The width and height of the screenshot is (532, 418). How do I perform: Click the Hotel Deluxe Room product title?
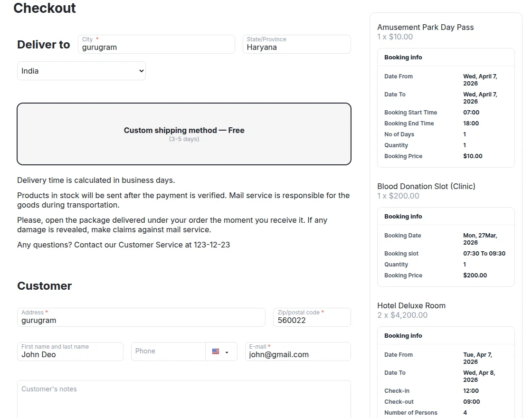tap(411, 305)
